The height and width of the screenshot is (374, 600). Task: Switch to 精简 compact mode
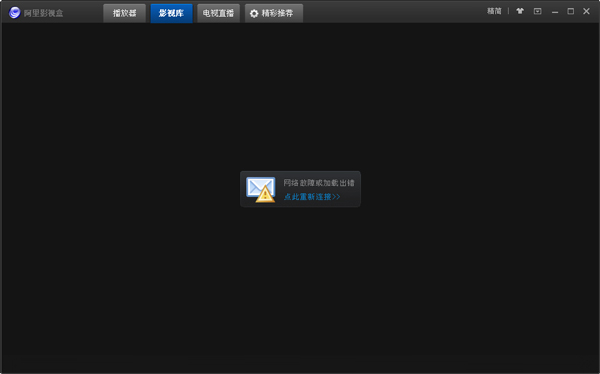494,11
